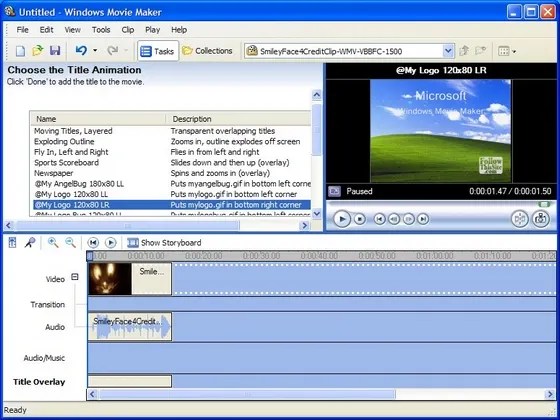Open the Undo history dropdown arrow
This screenshot has width=560, height=420.
[95, 51]
